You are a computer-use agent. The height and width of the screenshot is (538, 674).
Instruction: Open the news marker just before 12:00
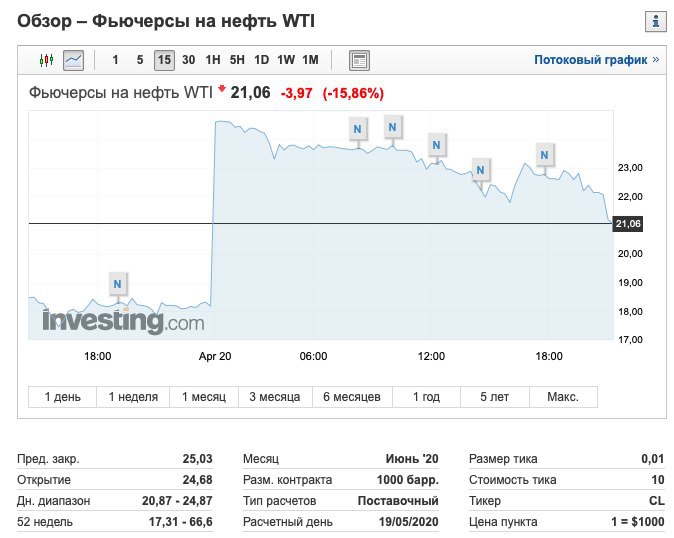point(435,145)
